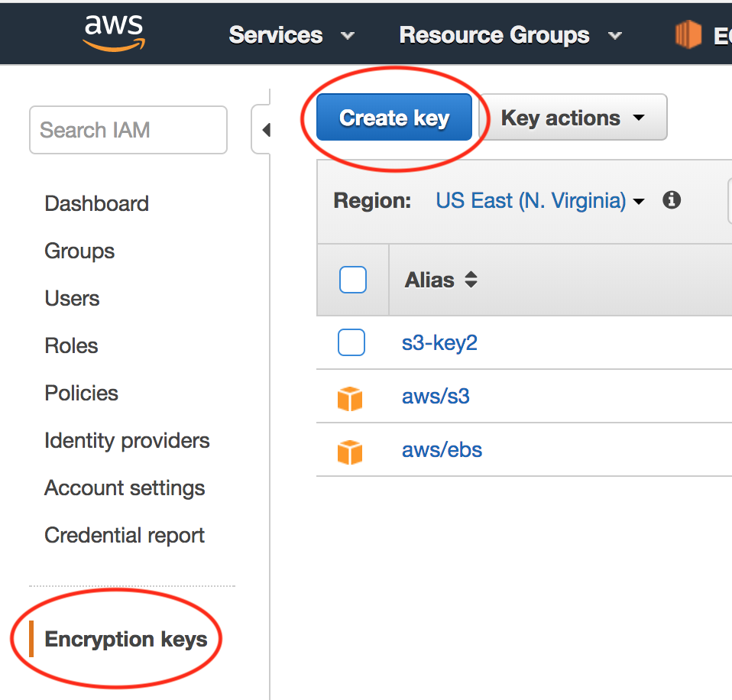The height and width of the screenshot is (700, 732).
Task: Change region from US East (N. Virginia)
Action: point(539,201)
